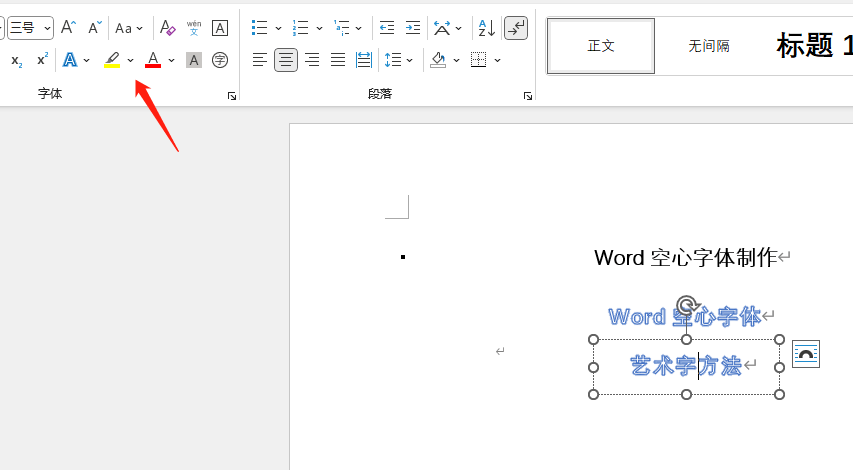Expand highlight color dropdown arrow
Screen dimensions: 853x470
131,60
